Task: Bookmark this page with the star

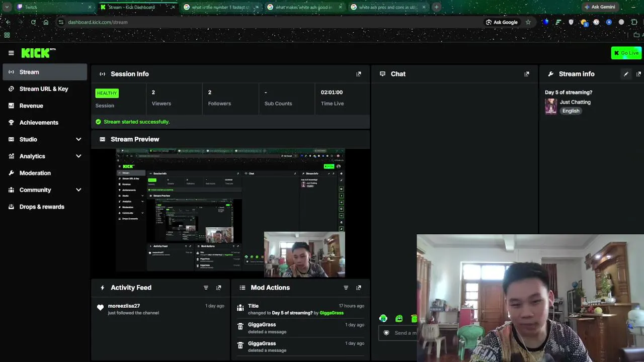Action: (x=528, y=22)
